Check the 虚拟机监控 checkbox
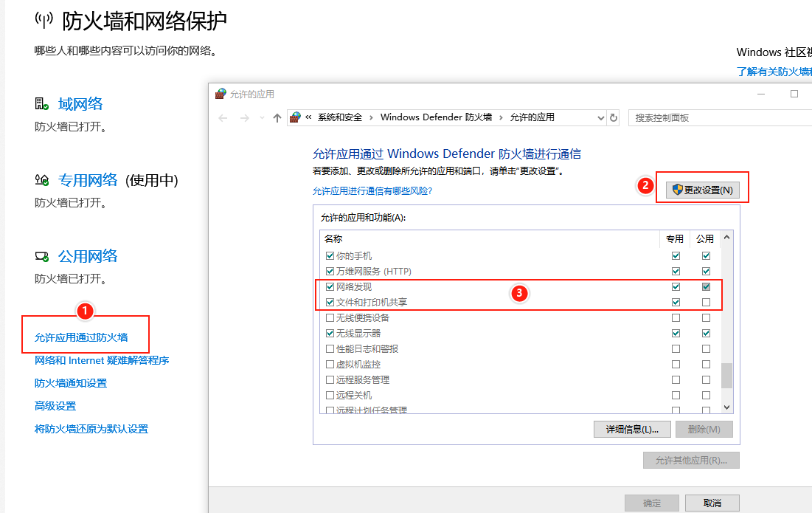 330,365
